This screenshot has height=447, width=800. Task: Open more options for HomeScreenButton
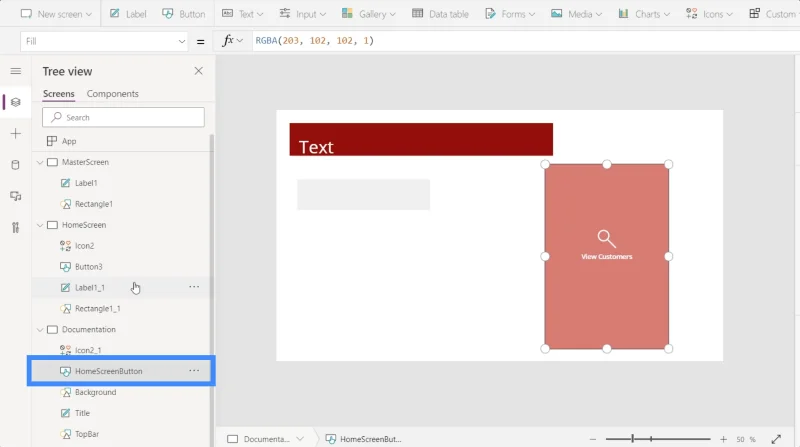coord(194,370)
